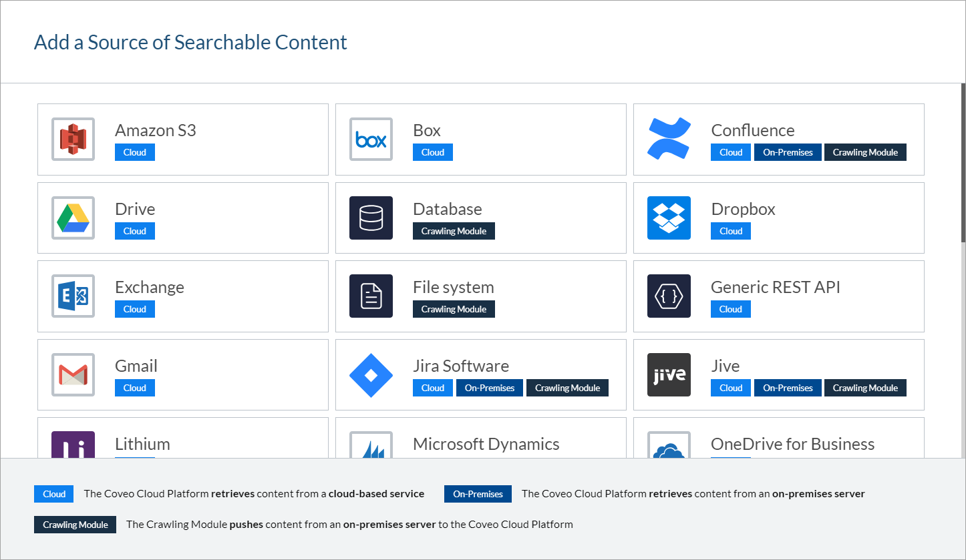Choose Cloud option for Confluence

(731, 152)
